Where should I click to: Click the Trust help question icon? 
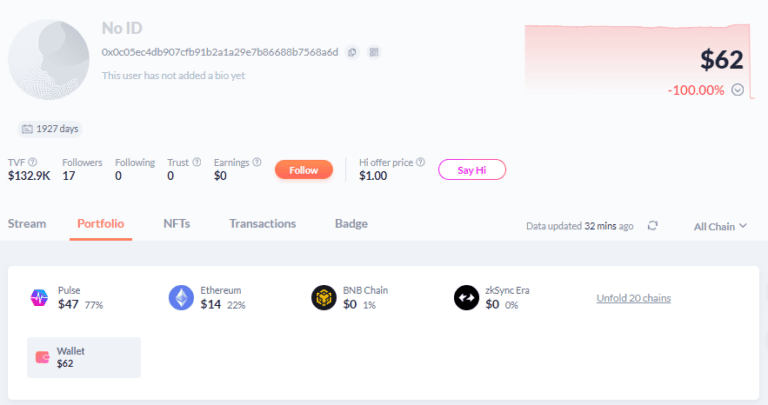coord(196,162)
